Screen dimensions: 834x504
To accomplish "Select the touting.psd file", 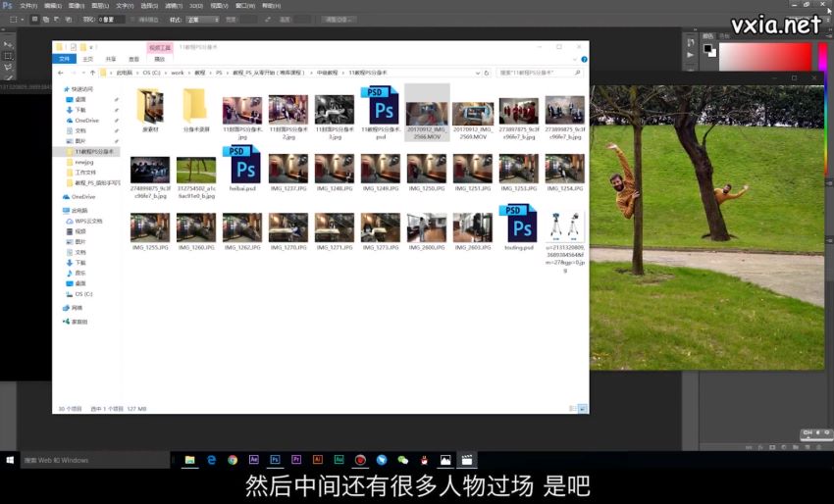I will (519, 227).
